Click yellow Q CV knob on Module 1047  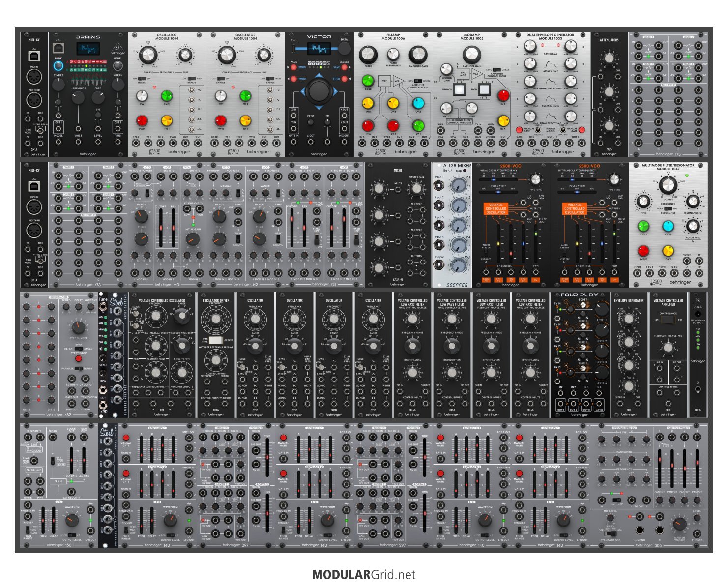[668, 251]
